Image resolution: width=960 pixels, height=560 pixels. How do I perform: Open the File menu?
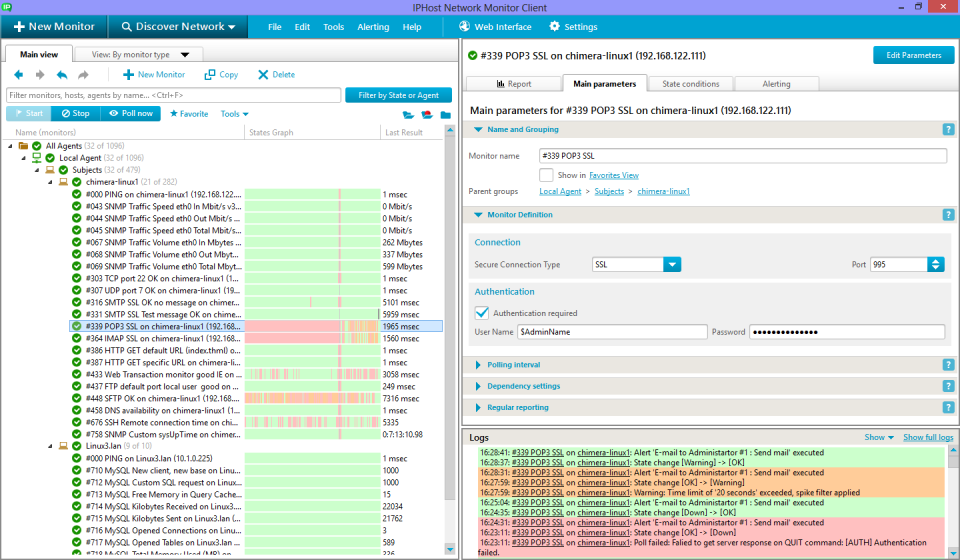pos(275,27)
